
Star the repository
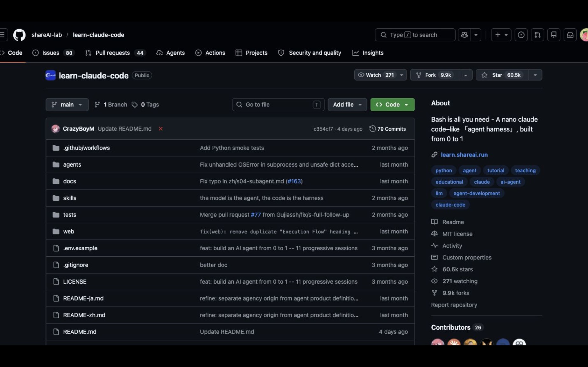(502, 75)
